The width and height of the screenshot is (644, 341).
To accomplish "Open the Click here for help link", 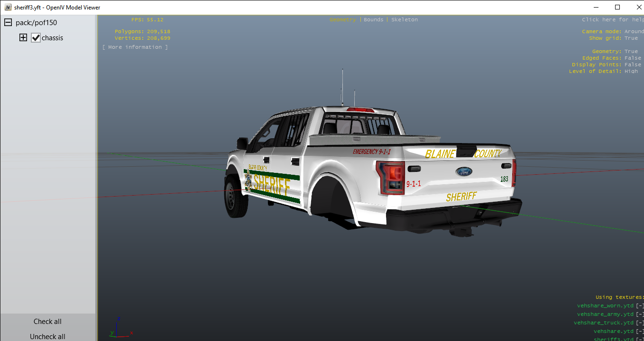I will [612, 20].
